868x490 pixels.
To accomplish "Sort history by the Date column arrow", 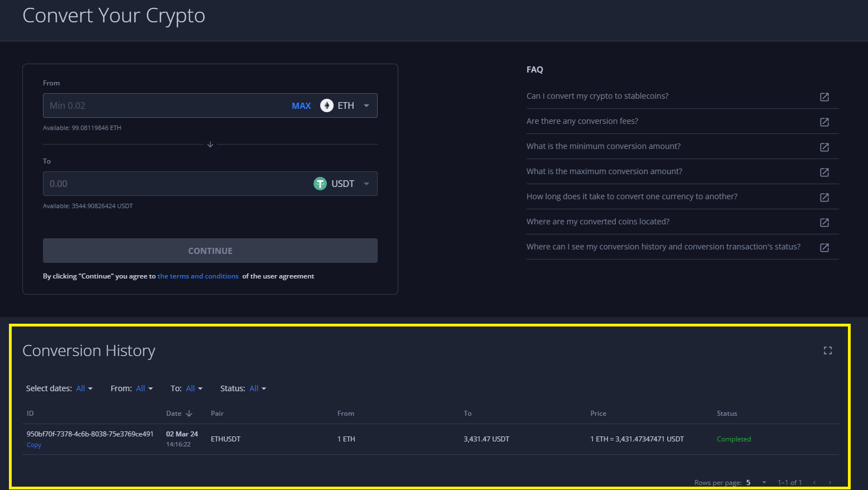I will 189,414.
